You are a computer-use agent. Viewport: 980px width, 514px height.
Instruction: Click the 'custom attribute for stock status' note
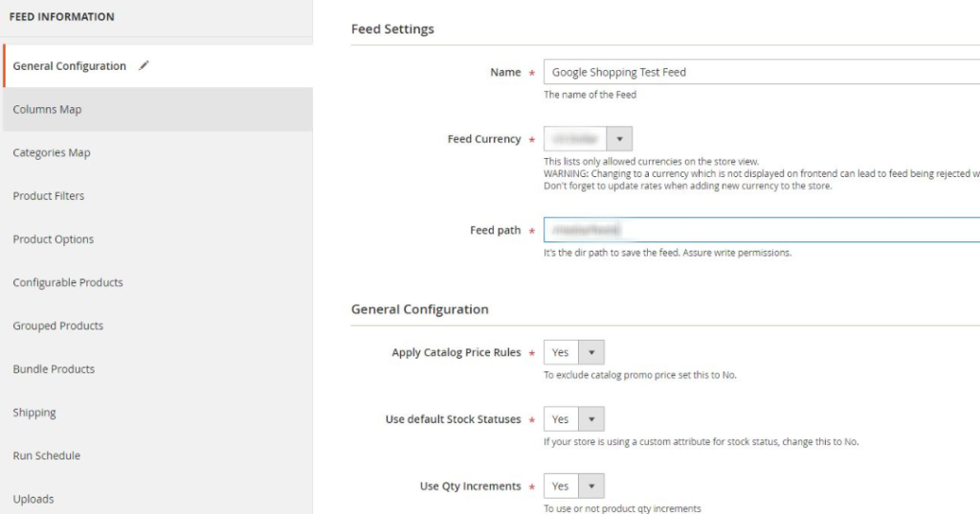tap(702, 441)
